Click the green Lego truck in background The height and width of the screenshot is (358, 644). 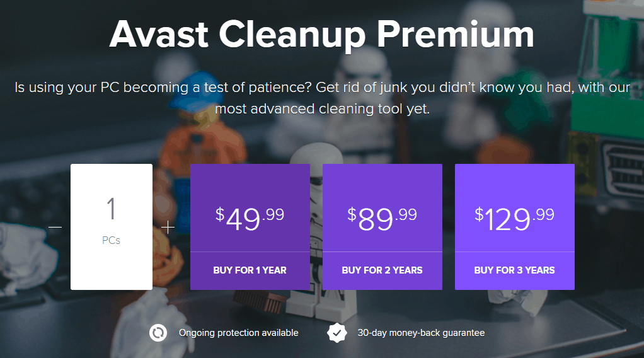[607, 103]
